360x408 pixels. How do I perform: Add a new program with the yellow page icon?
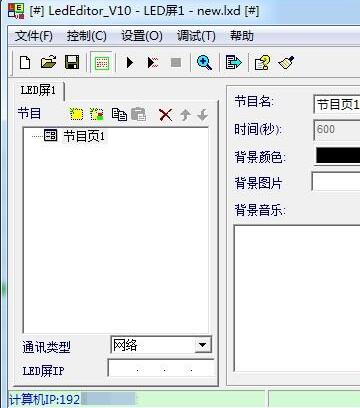tap(76, 114)
